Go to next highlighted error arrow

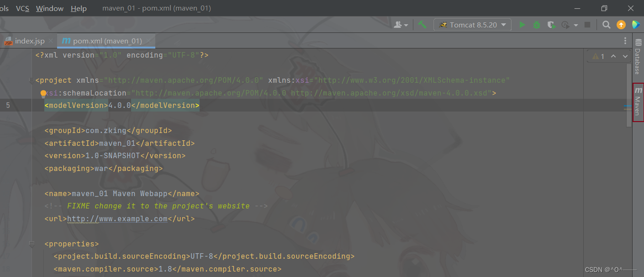(x=625, y=56)
